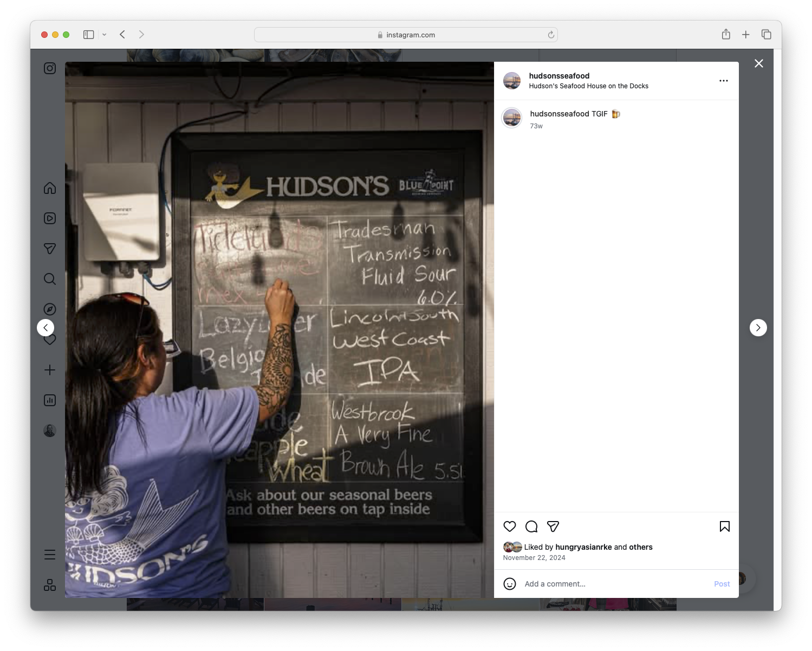The width and height of the screenshot is (812, 651).
Task: Like the post with the heart icon
Action: pyautogui.click(x=509, y=526)
